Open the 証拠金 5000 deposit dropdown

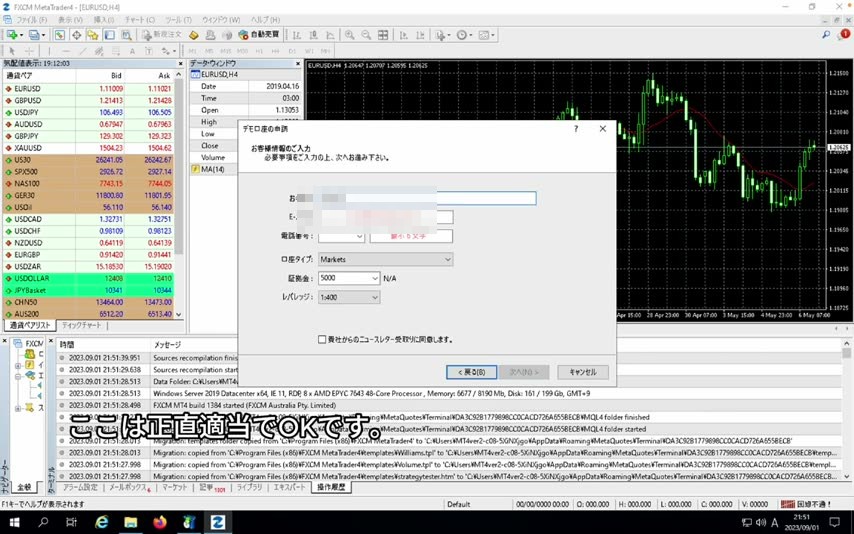pyautogui.click(x=349, y=278)
